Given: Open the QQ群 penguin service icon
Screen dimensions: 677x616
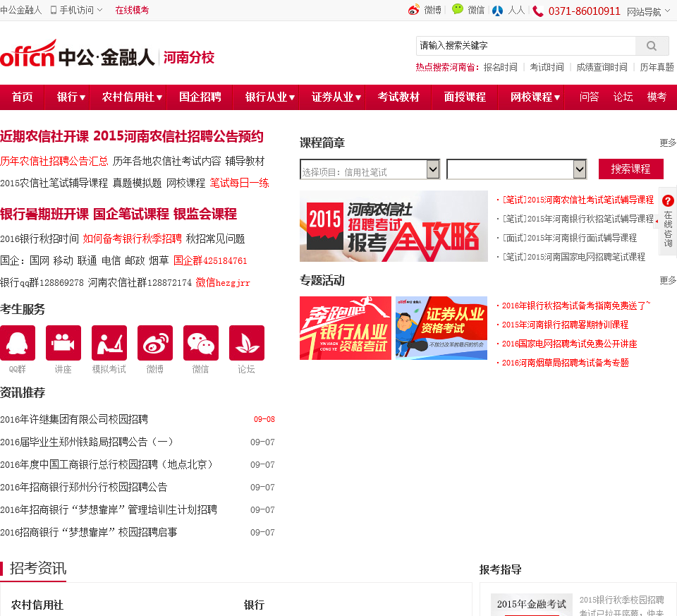Looking at the screenshot, I should click(x=18, y=342).
